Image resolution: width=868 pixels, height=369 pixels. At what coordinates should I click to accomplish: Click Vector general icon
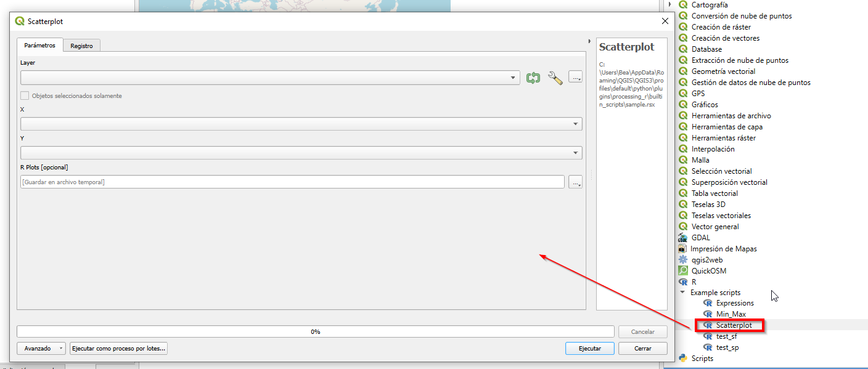(x=683, y=227)
